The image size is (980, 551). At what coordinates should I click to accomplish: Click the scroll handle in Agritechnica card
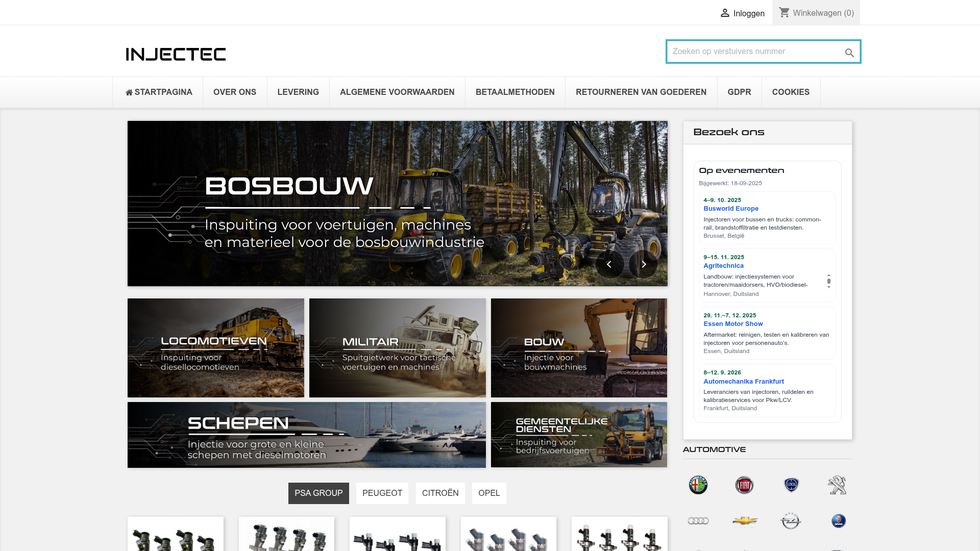tap(829, 281)
